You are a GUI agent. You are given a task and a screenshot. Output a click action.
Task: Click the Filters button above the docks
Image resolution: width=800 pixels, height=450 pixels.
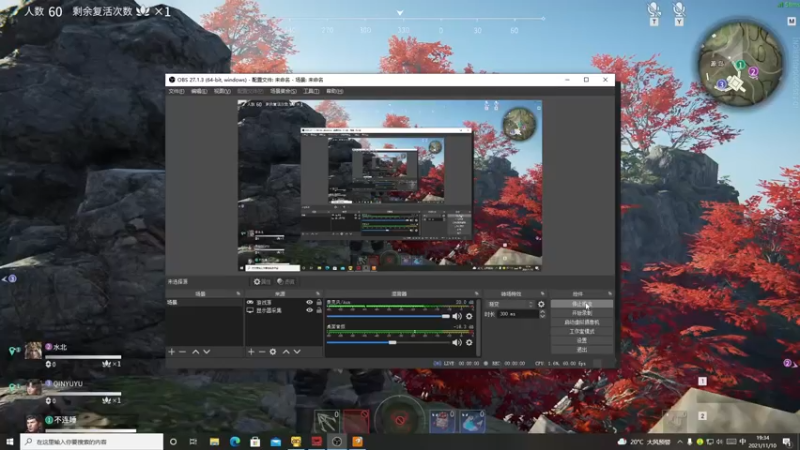pyautogui.click(x=286, y=282)
